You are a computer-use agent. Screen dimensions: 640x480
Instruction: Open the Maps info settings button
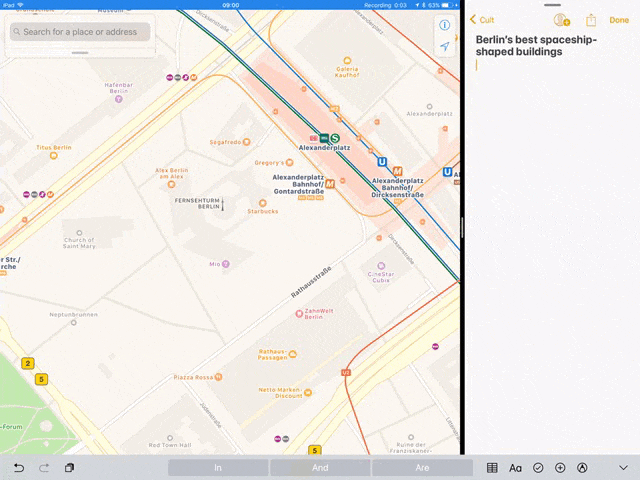444,25
